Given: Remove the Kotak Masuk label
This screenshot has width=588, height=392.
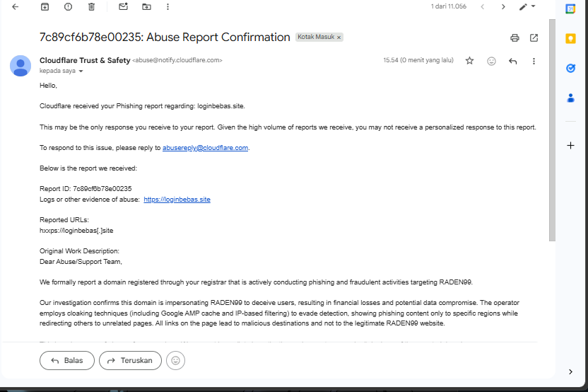Looking at the screenshot, I should click(x=339, y=38).
